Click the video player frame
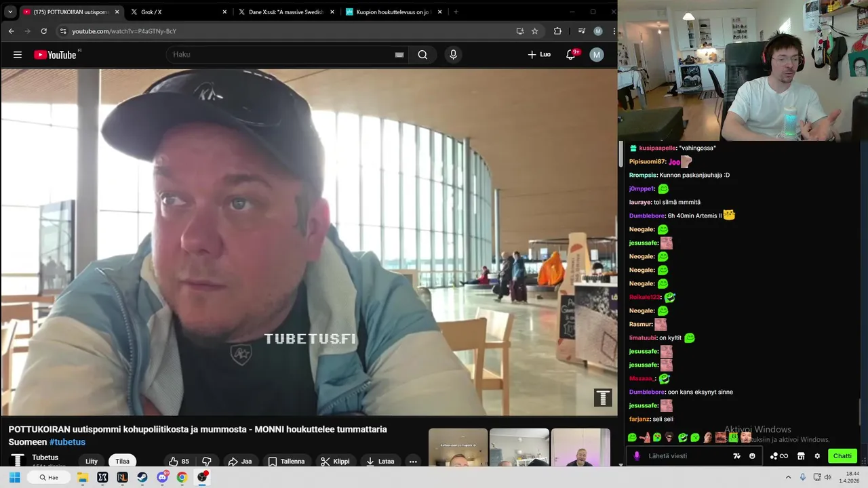 (309, 242)
